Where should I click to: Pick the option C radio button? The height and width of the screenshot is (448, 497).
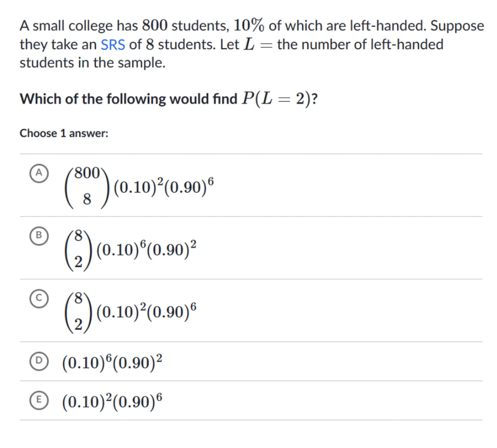click(39, 298)
